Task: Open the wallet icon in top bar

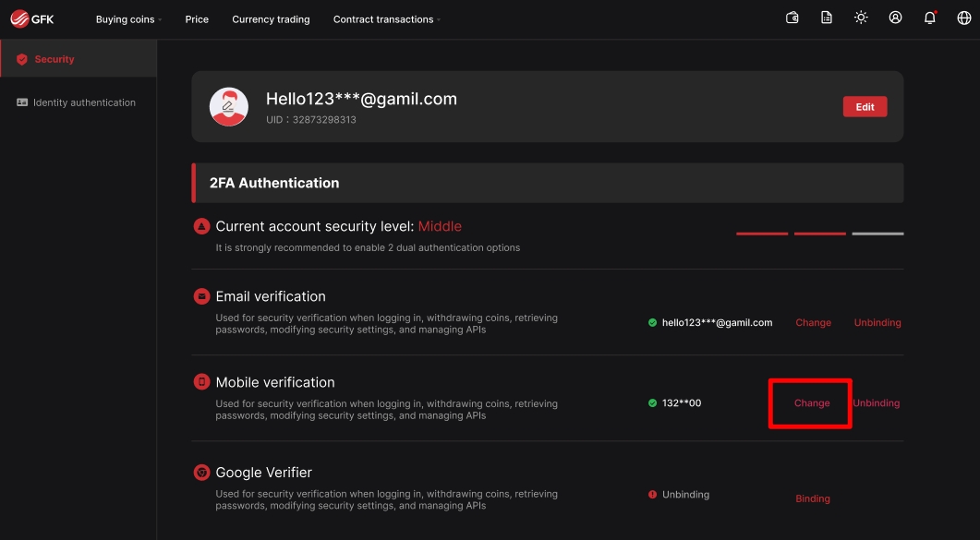Action: point(792,18)
